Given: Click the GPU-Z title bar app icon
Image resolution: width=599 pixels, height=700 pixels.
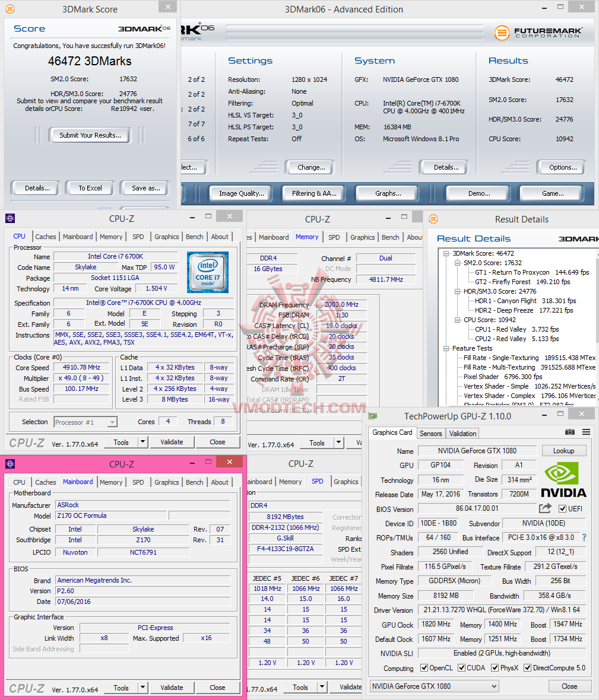Looking at the screenshot, I should pos(373,416).
